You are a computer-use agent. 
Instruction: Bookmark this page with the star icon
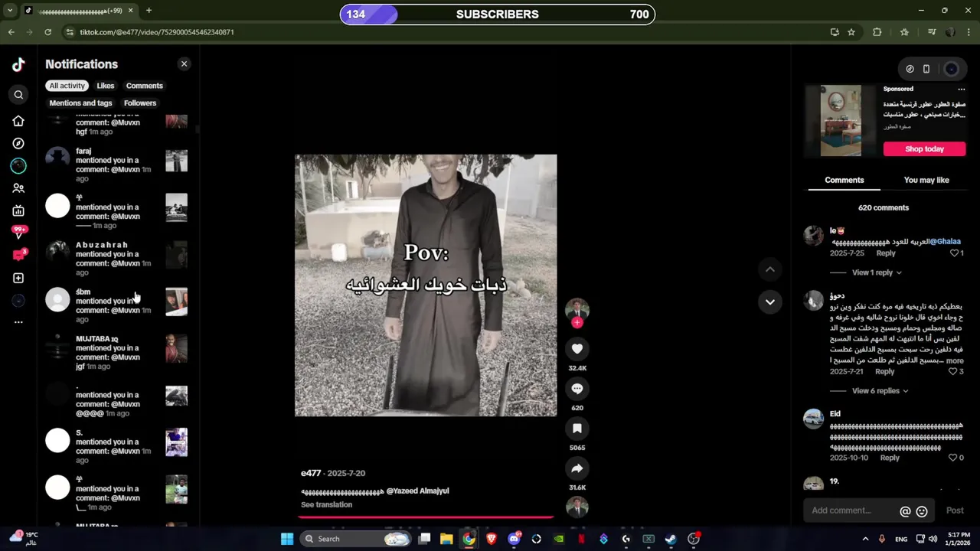[851, 32]
